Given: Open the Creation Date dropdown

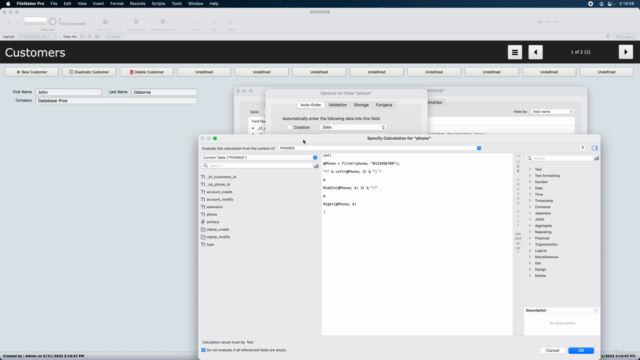Looking at the screenshot, I should tap(353, 127).
